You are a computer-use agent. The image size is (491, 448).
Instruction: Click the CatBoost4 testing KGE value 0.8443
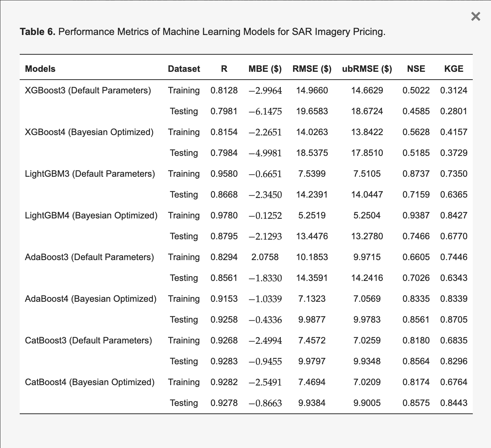[x=454, y=403]
